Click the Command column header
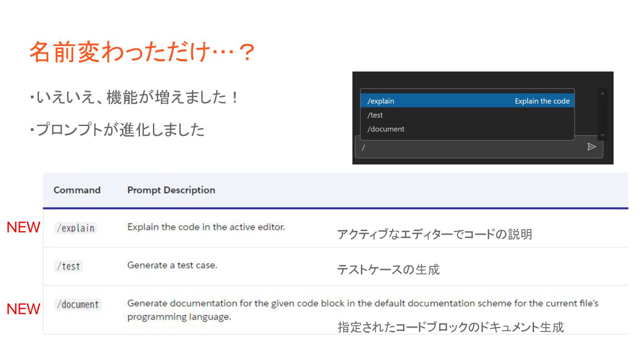 point(77,190)
